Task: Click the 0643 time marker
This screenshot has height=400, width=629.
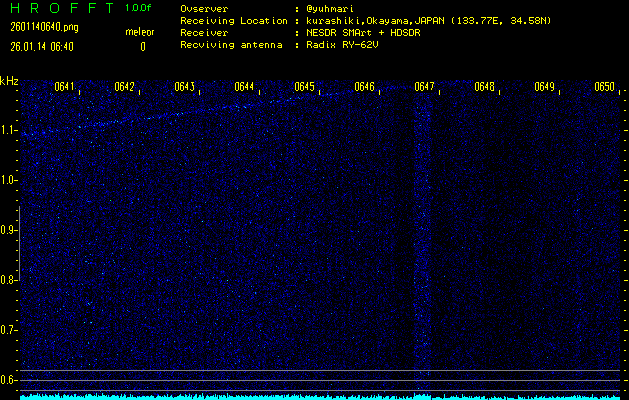Action: (185, 87)
